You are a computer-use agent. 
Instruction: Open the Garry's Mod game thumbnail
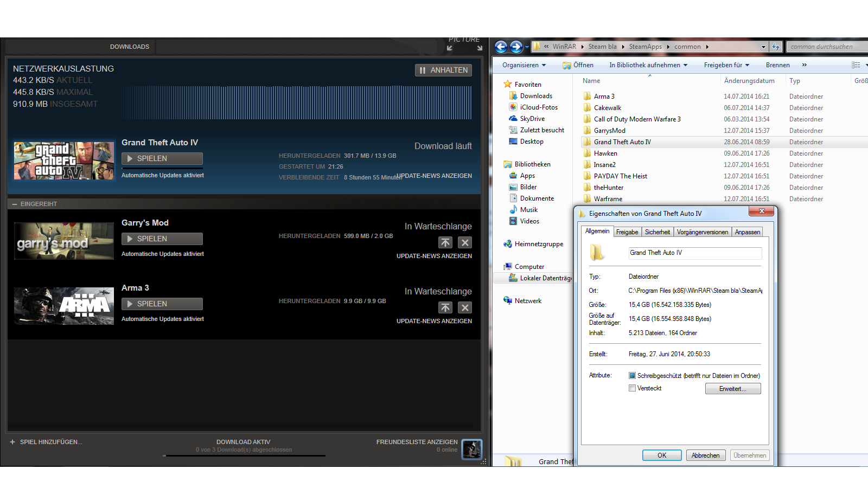coord(64,241)
